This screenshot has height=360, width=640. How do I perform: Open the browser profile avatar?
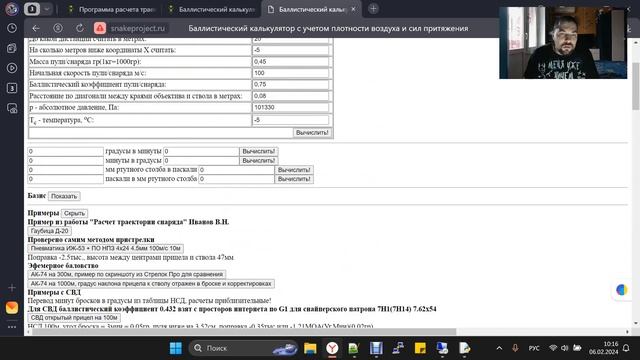pyautogui.click(x=11, y=9)
